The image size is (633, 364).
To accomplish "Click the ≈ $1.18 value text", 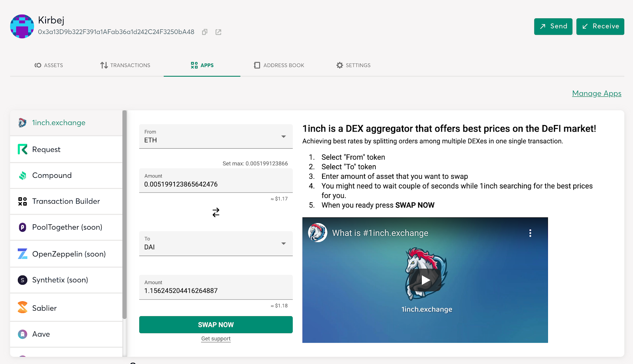I will (279, 306).
